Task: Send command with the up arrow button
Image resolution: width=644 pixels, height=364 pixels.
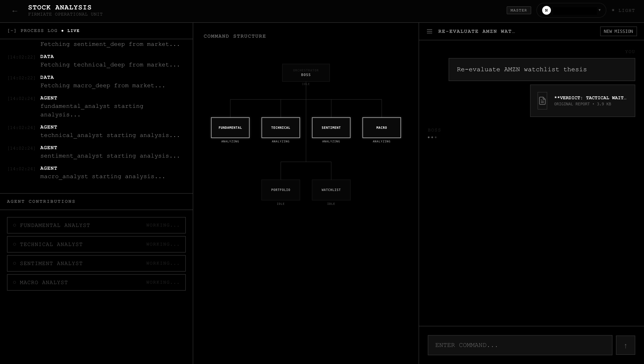Action: (x=625, y=345)
